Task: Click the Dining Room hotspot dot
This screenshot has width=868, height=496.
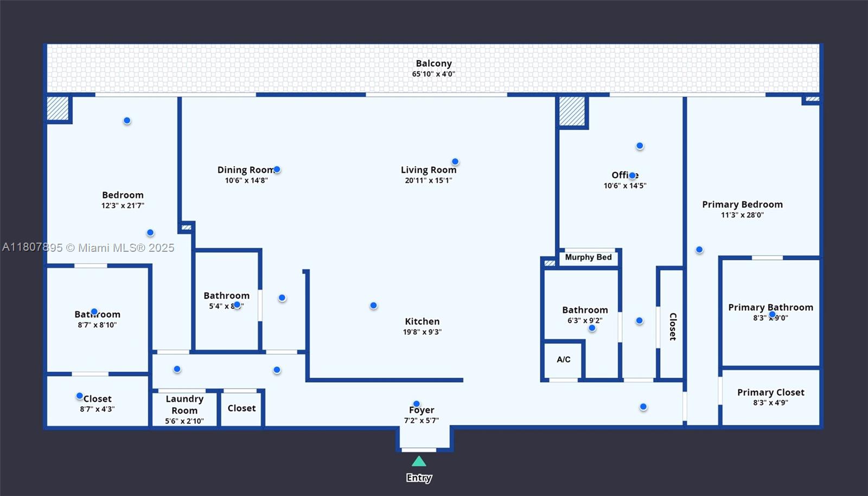Action: coord(277,169)
